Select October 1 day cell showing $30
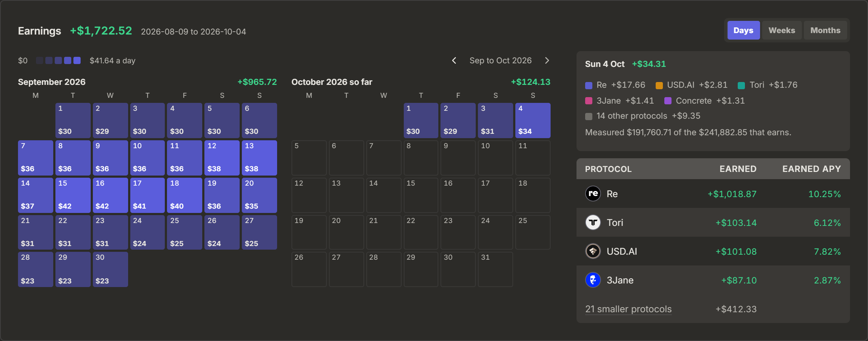The width and height of the screenshot is (868, 341). click(421, 121)
